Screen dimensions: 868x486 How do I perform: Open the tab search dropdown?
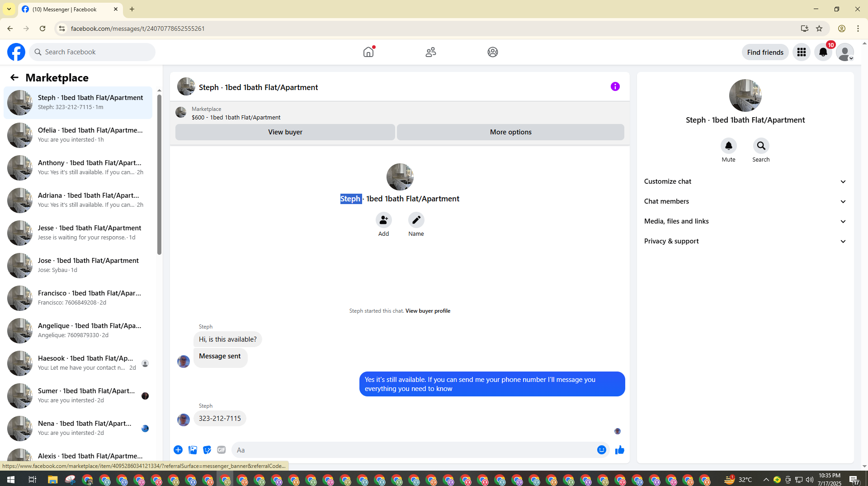(x=9, y=9)
